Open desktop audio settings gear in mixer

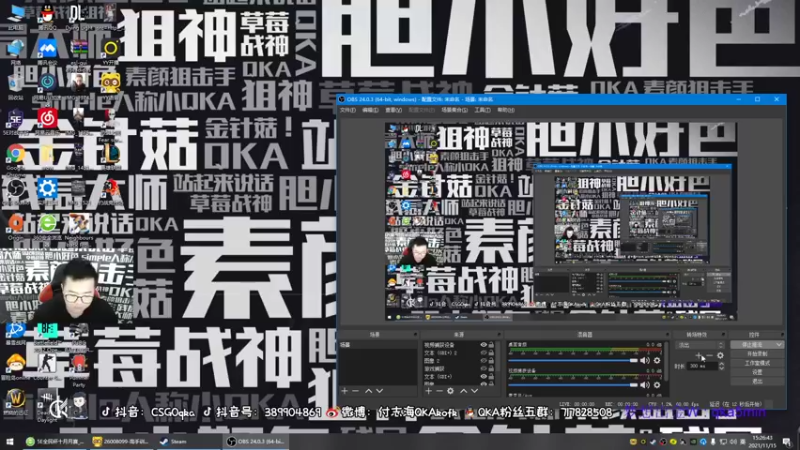(657, 361)
